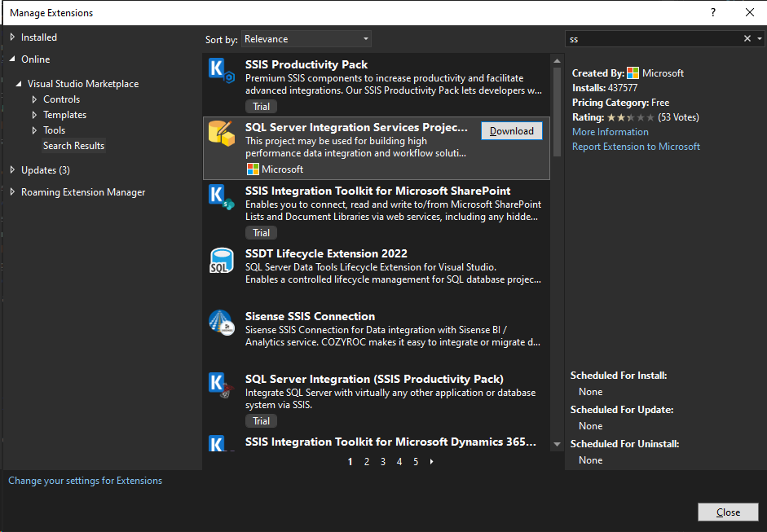The image size is (767, 532).
Task: Click the SQL Server Integration Services Projects icon
Action: [222, 134]
